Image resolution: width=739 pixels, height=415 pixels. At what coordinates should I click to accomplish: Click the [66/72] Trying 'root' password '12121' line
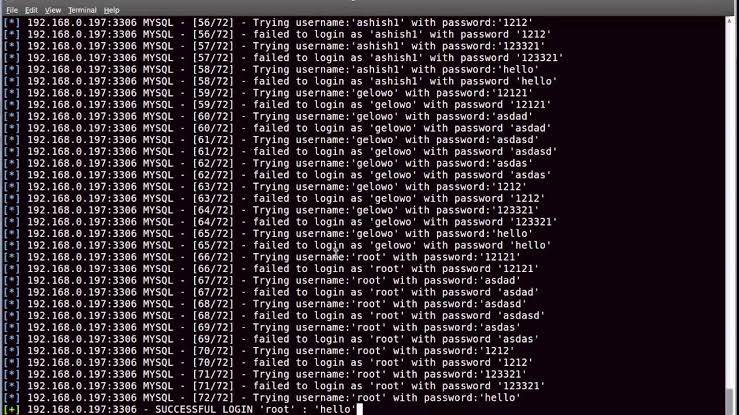262,257
